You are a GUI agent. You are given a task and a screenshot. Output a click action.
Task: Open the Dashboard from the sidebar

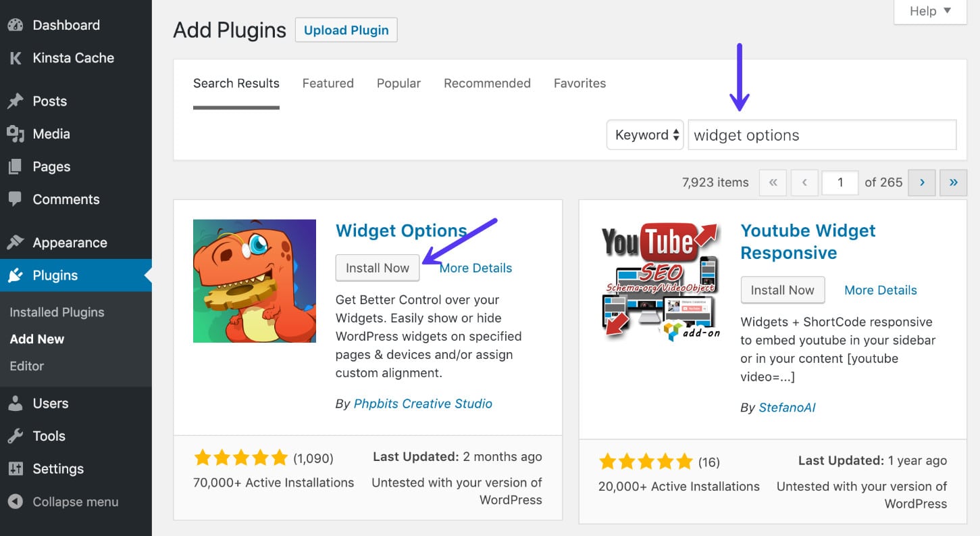(x=15, y=25)
